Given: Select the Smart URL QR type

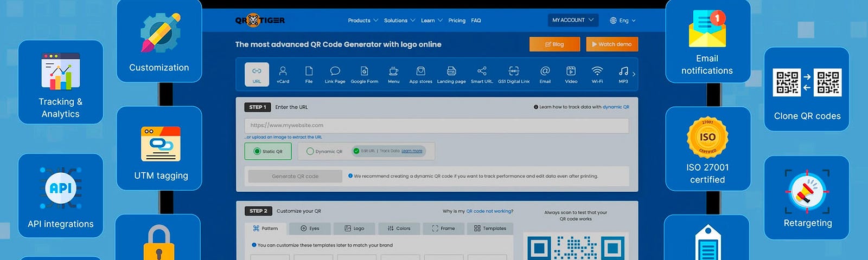Looking at the screenshot, I should tap(482, 74).
